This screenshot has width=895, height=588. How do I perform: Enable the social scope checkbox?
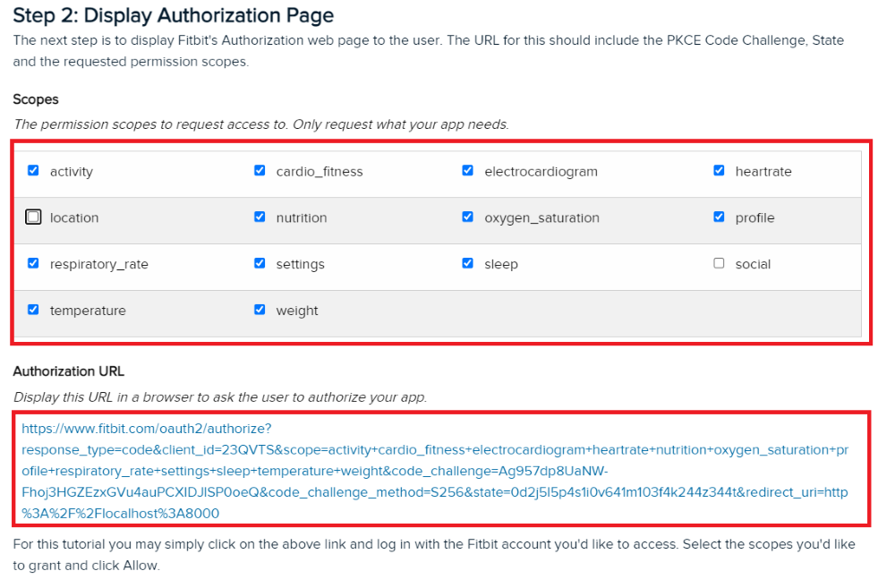(x=719, y=263)
